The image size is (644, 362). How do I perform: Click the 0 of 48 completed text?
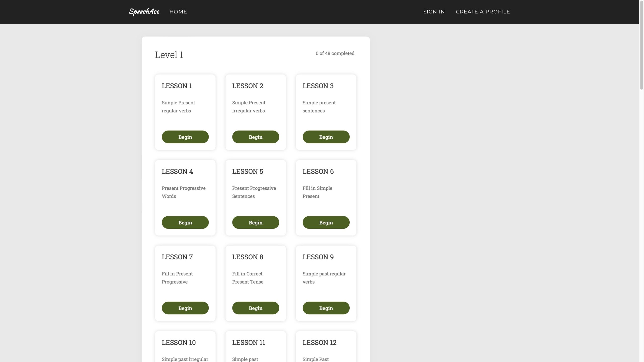point(335,53)
